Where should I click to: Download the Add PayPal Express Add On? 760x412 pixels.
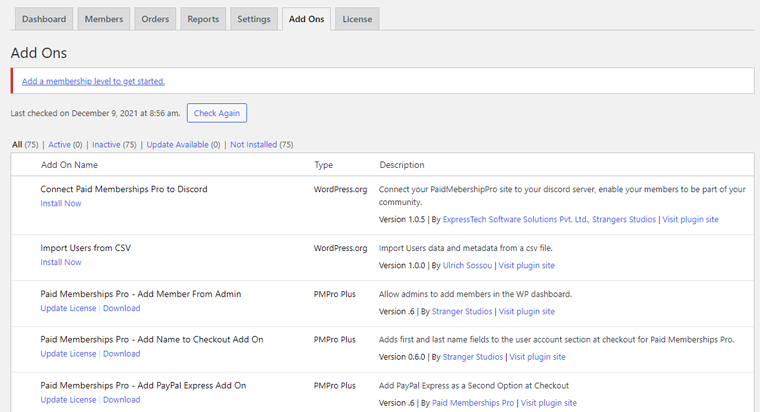tap(122, 400)
